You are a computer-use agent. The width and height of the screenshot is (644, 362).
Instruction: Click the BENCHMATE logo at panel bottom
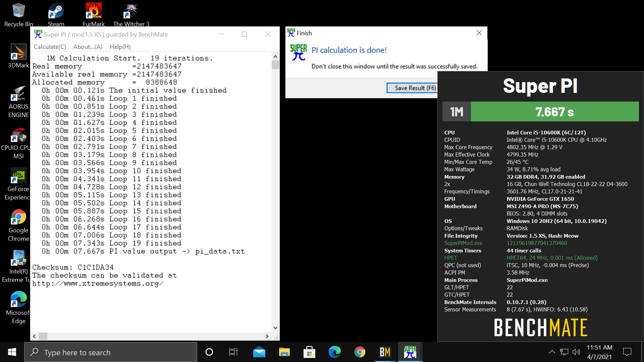[x=540, y=327]
